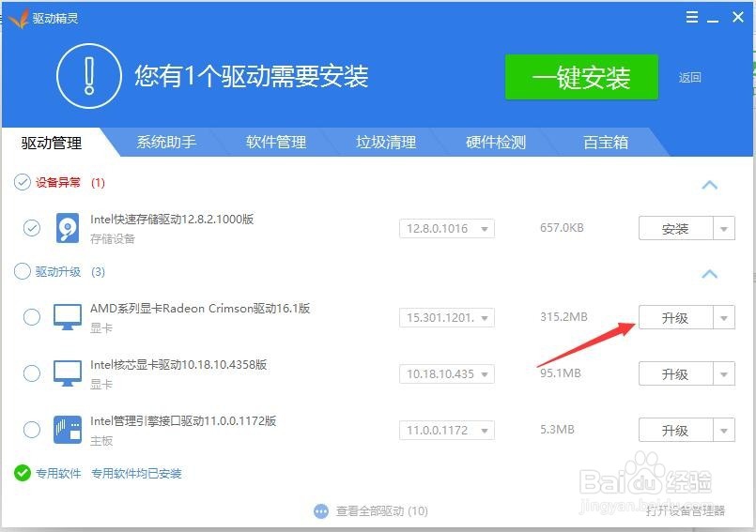Minimize the 驱动精灵 window
This screenshot has height=532, width=756.
(713, 20)
